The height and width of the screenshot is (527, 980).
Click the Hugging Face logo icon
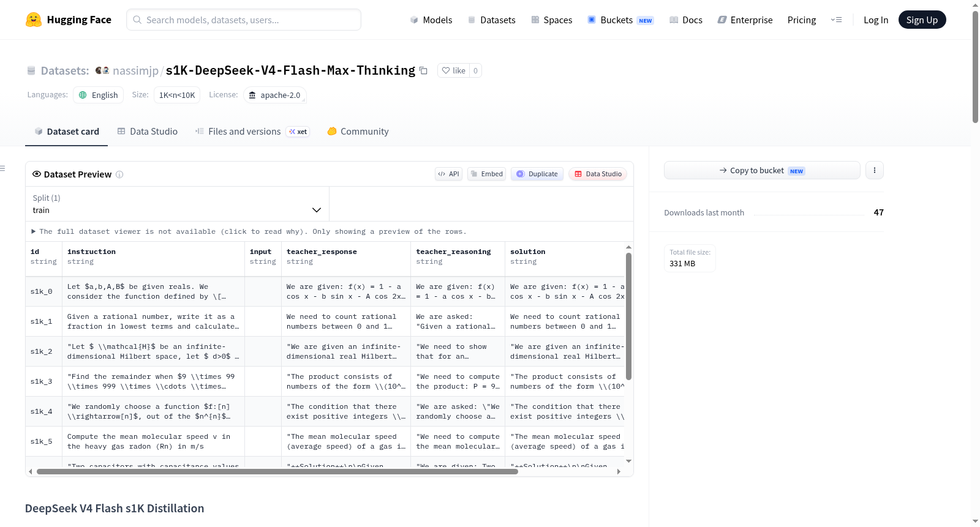34,20
